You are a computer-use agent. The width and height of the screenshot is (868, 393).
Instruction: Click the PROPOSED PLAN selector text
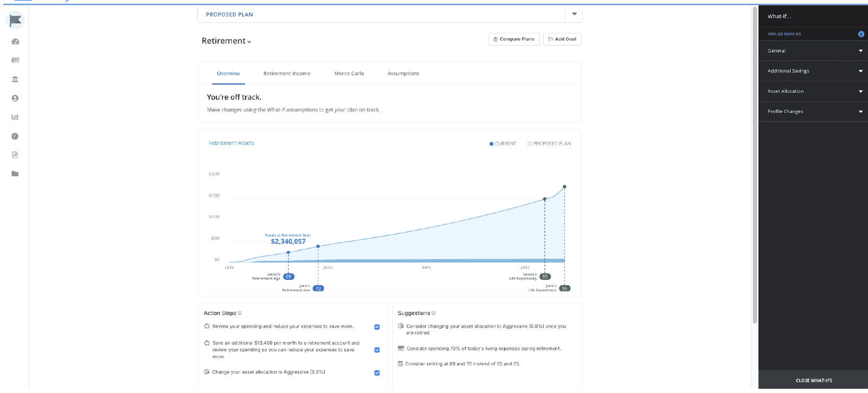coord(229,15)
